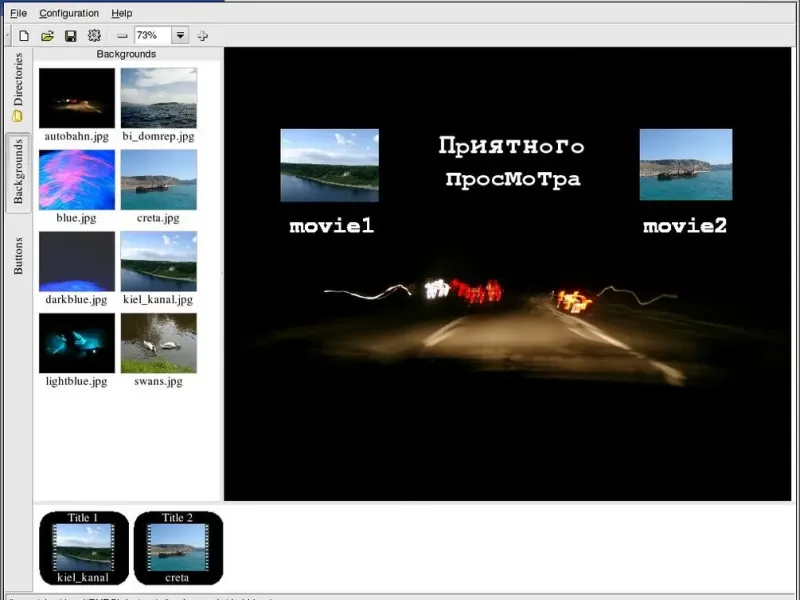Click the movie1 button image in the menu preview
The width and height of the screenshot is (800, 600).
(330, 165)
